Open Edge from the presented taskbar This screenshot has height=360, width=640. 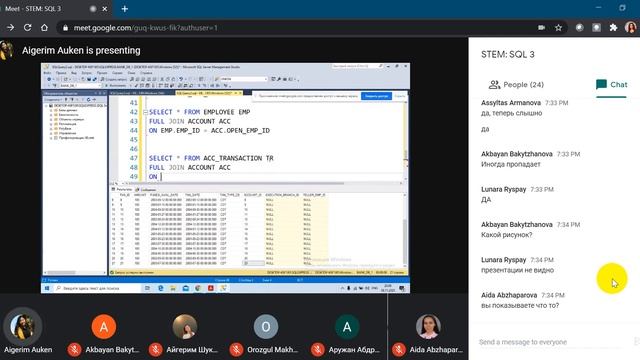(160, 288)
